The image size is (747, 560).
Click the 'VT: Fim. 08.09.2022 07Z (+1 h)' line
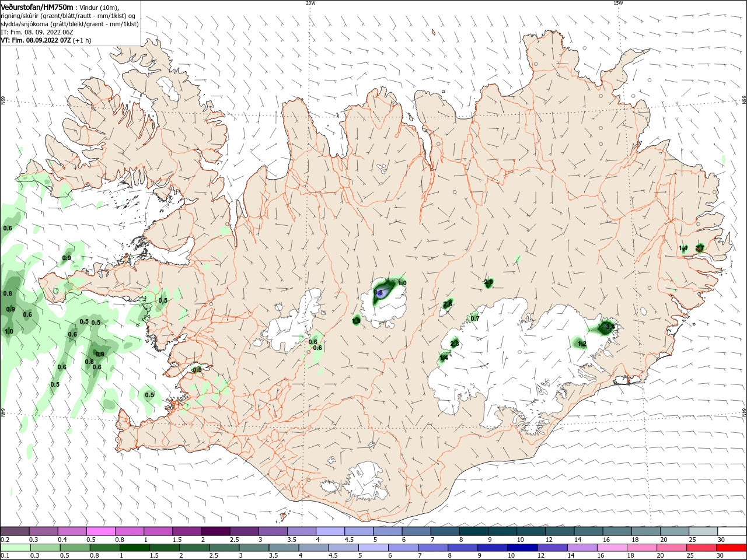tap(46, 40)
